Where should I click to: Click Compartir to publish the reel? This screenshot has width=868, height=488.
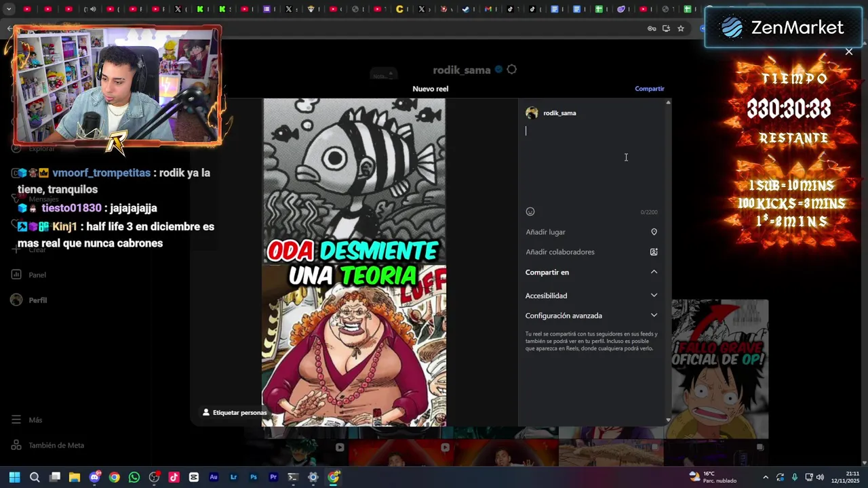tap(649, 89)
